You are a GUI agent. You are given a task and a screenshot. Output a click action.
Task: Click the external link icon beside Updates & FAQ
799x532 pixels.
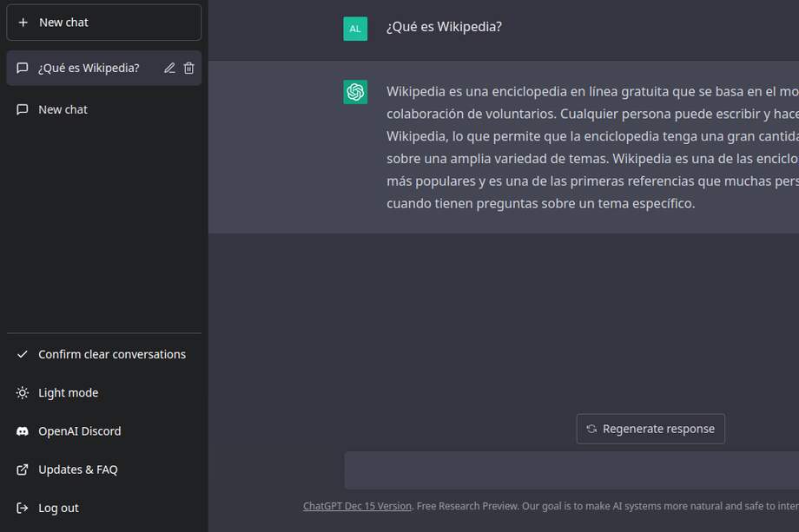21,470
